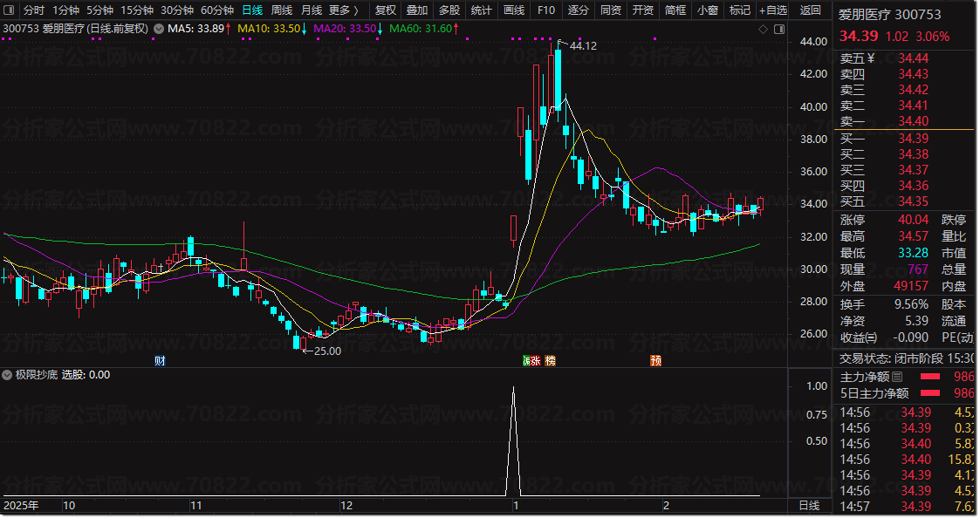This screenshot has height=518, width=980.
Task: Click the +自选 add to watchlist button
Action: (x=772, y=10)
